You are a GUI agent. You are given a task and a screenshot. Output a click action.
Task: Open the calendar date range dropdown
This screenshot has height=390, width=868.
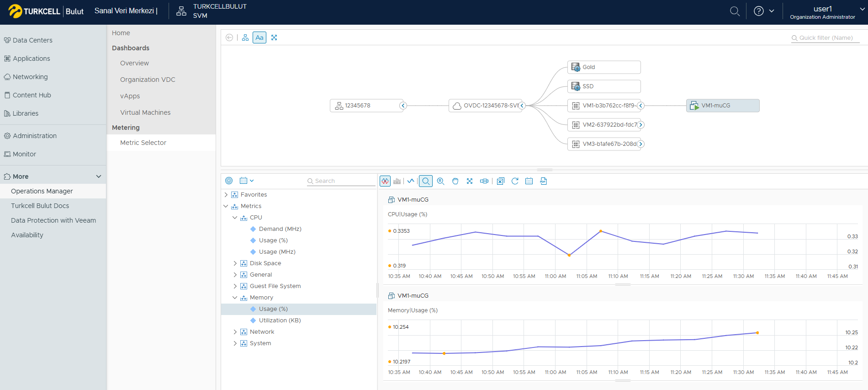coord(247,181)
